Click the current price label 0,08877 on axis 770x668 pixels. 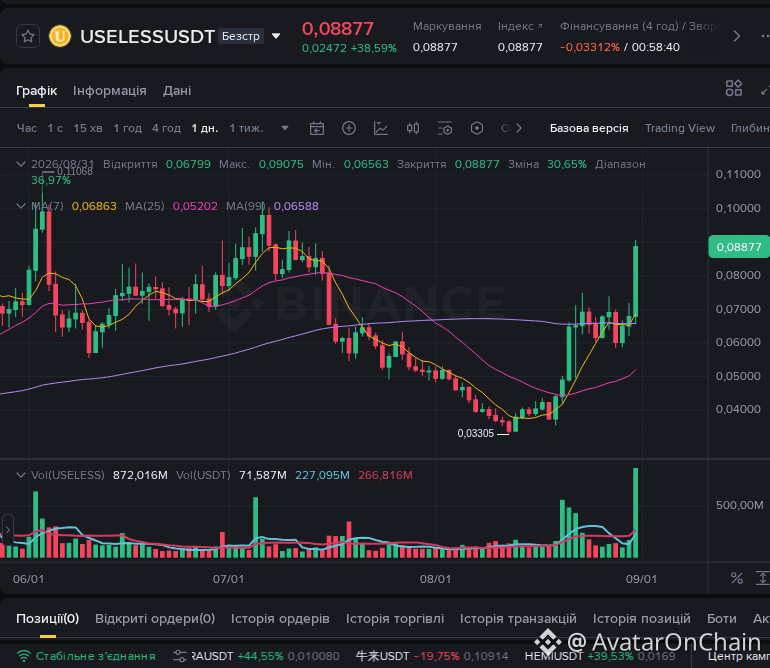[x=739, y=247]
